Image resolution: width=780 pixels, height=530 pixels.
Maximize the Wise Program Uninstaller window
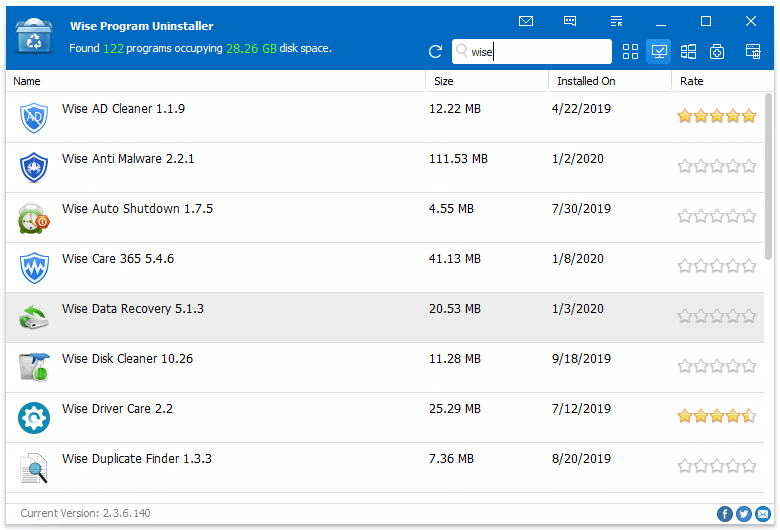tap(705, 21)
